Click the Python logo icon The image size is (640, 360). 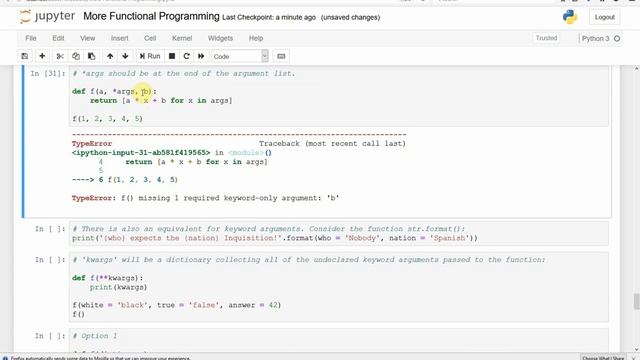[x=570, y=17]
